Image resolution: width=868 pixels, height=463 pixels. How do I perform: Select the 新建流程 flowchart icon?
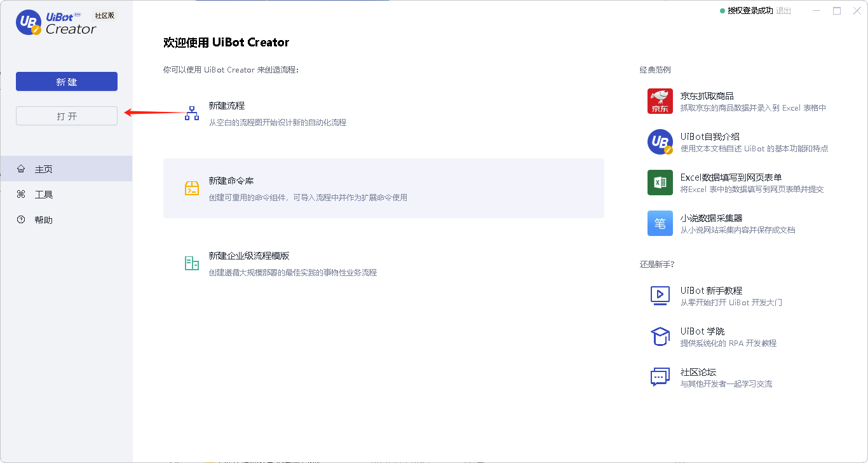pyautogui.click(x=191, y=111)
